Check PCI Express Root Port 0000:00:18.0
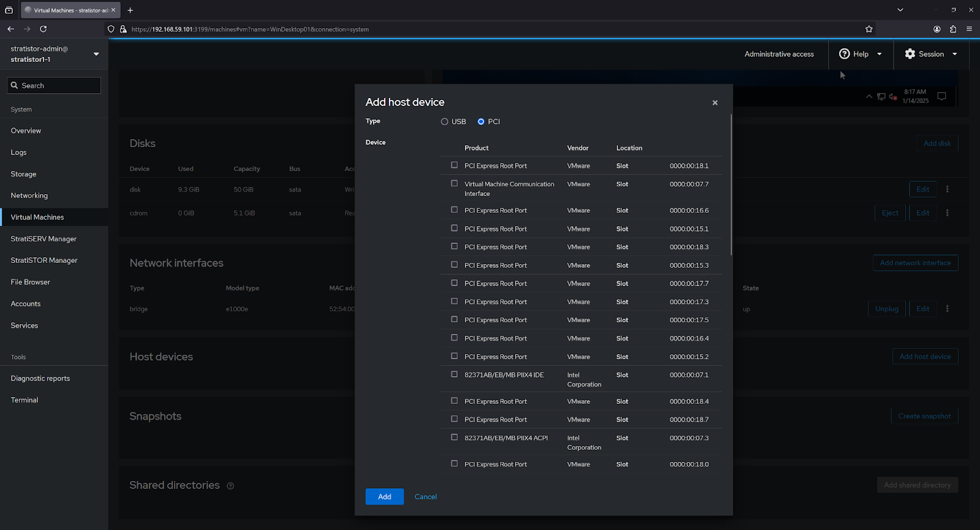This screenshot has height=530, width=980. (454, 464)
